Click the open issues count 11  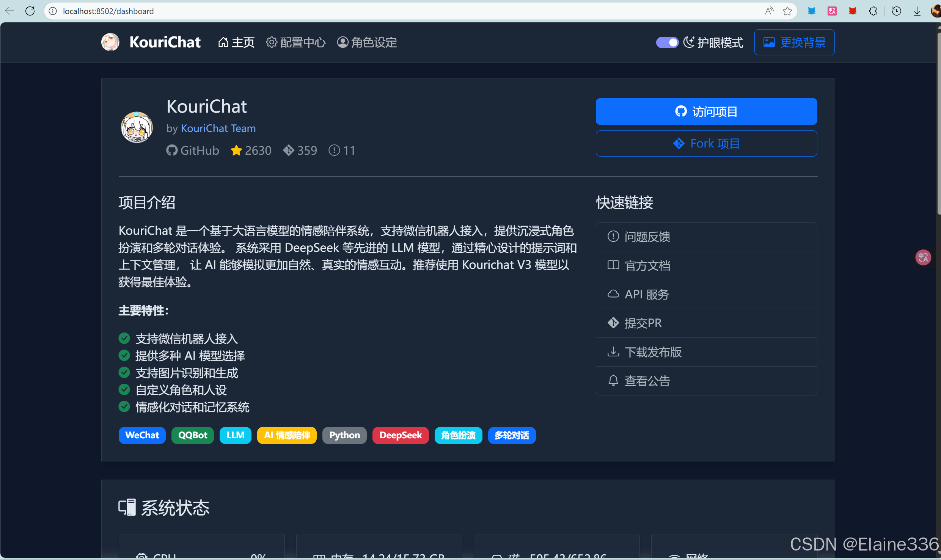(342, 151)
